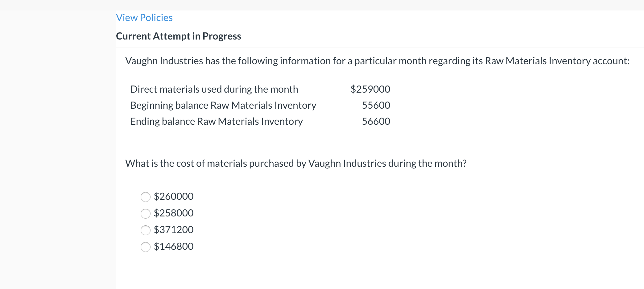Click the Direct materials used row value $259000

coord(370,89)
